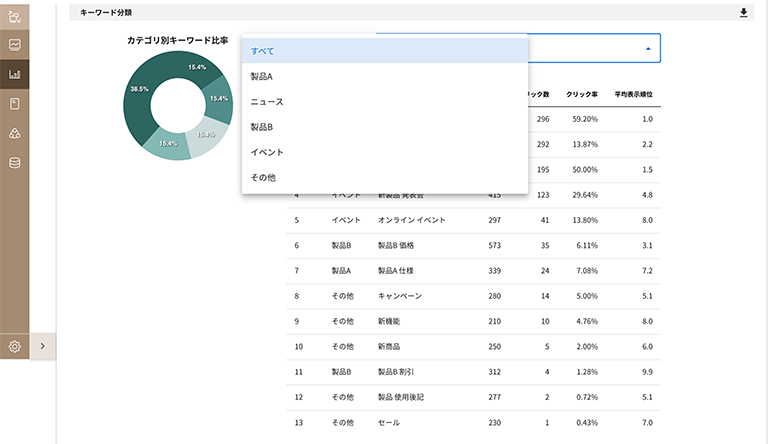Open the monitor chart dashboard icon
Viewport: 768px width, 444px height.
coord(15,45)
